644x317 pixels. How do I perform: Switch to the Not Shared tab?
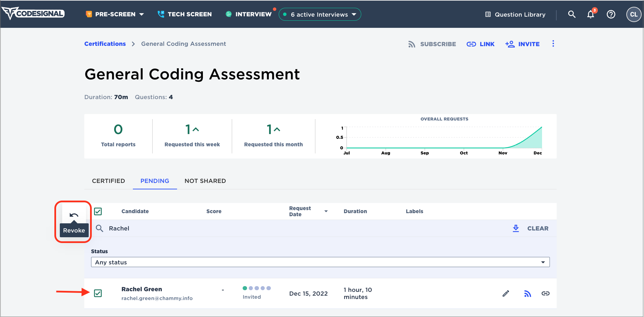(x=205, y=181)
